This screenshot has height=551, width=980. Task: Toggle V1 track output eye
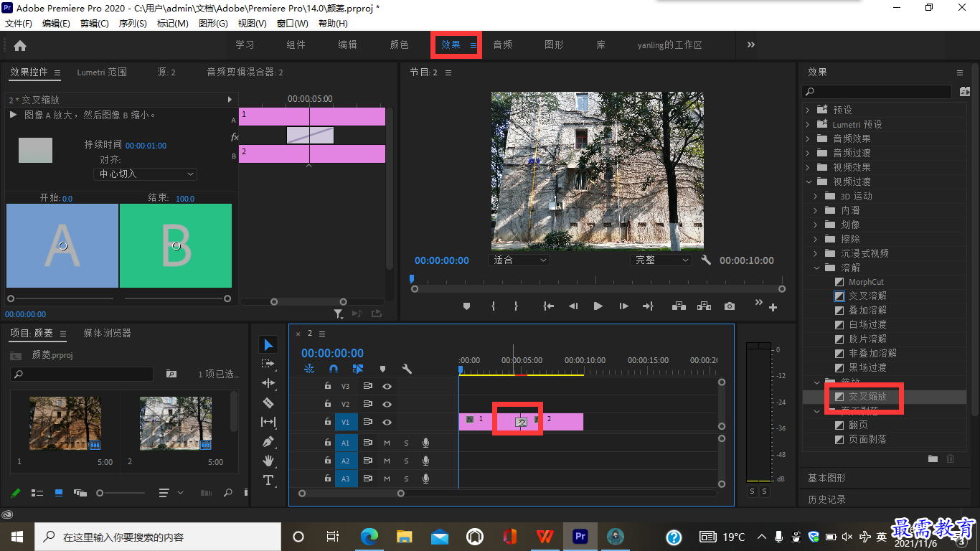click(387, 422)
